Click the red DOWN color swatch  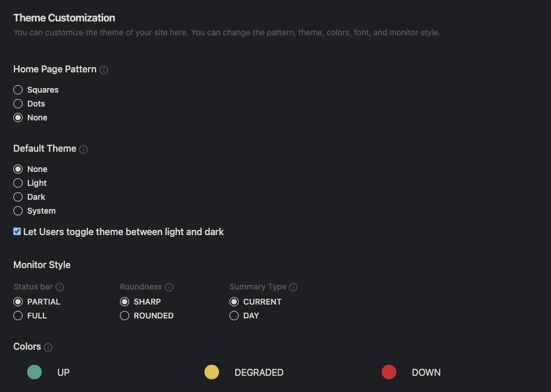click(x=389, y=372)
